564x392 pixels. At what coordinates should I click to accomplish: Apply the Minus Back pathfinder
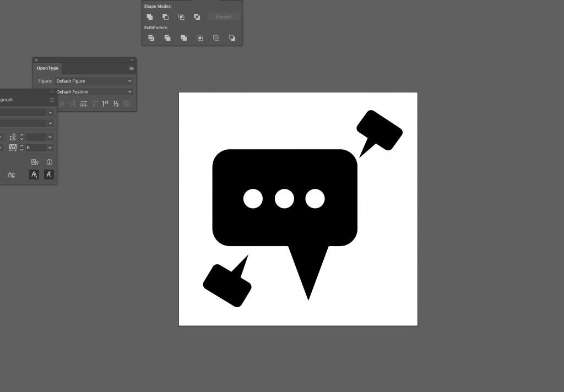tap(232, 38)
